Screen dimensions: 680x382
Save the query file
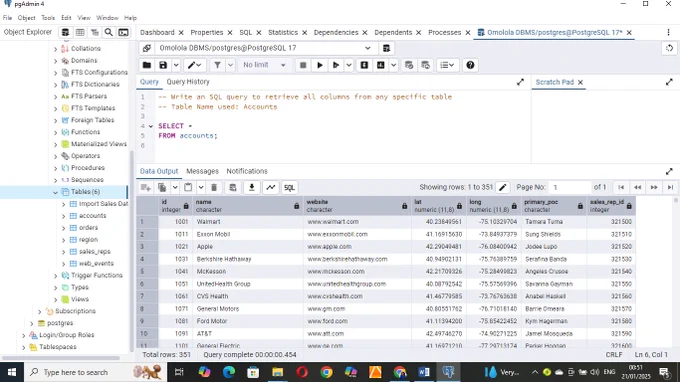pyautogui.click(x=163, y=65)
